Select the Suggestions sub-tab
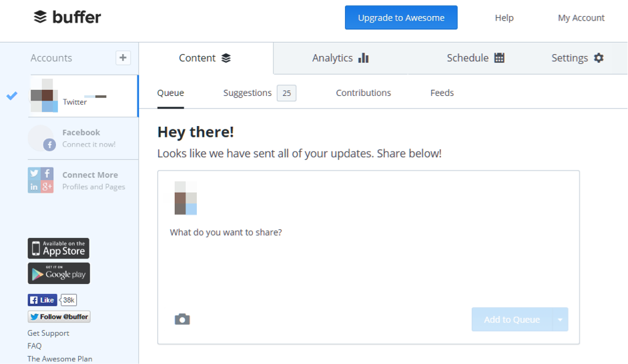The width and height of the screenshot is (628, 364). [x=247, y=93]
